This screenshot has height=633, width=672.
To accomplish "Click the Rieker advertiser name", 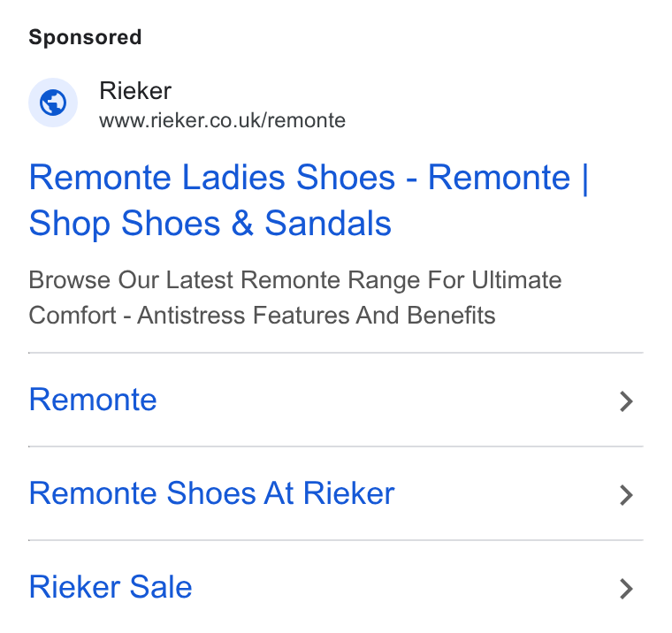I will (135, 90).
